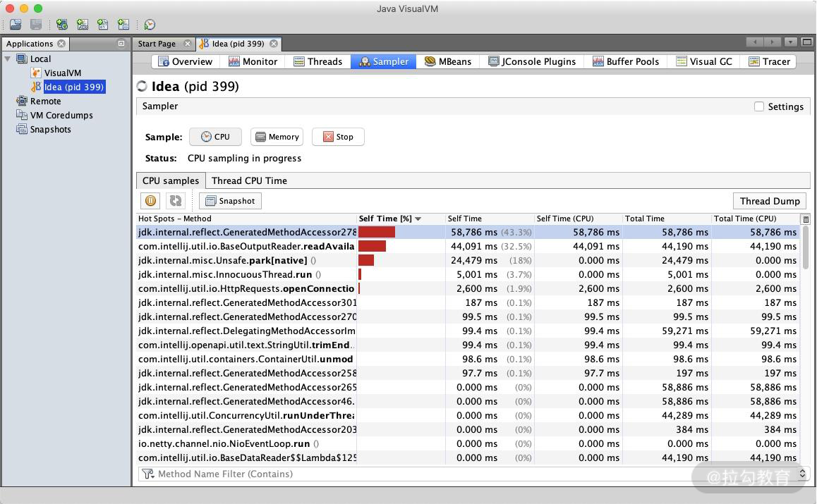Click the Load snapshot toolbar icon
817x504 pixels.
pyautogui.click(x=16, y=25)
